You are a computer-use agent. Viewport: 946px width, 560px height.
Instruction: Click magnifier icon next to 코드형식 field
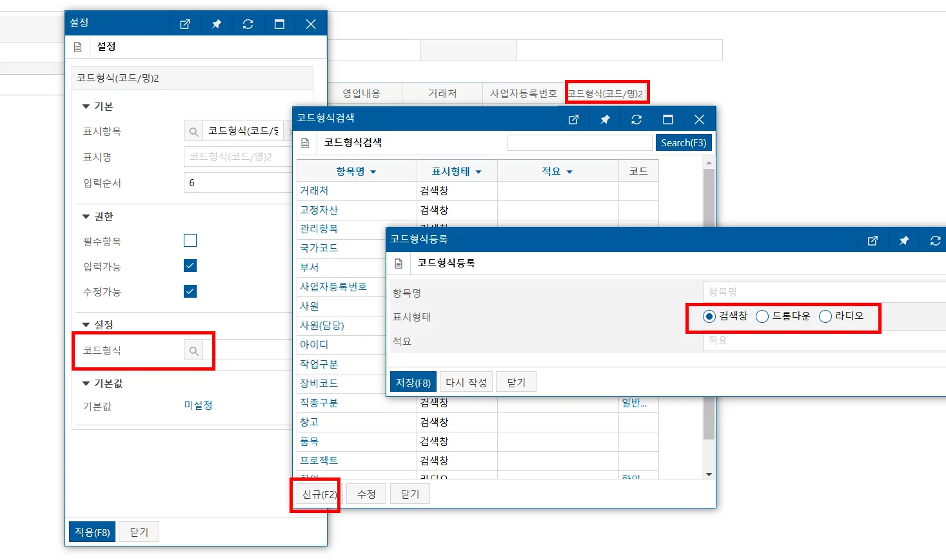tap(193, 351)
